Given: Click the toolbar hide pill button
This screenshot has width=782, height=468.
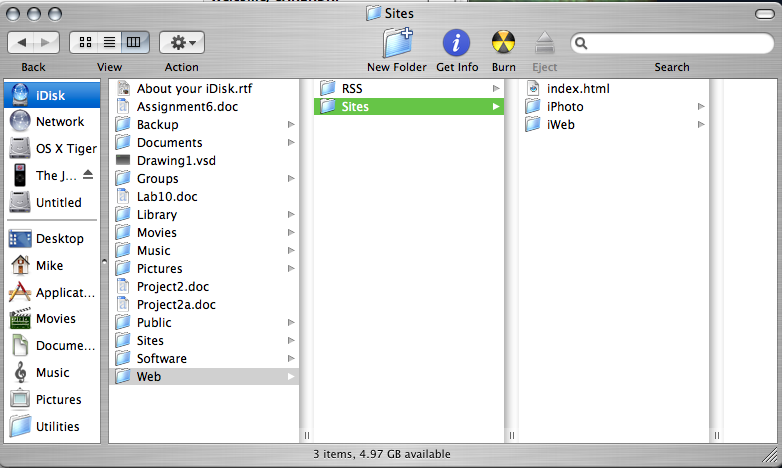Looking at the screenshot, I should (x=765, y=14).
